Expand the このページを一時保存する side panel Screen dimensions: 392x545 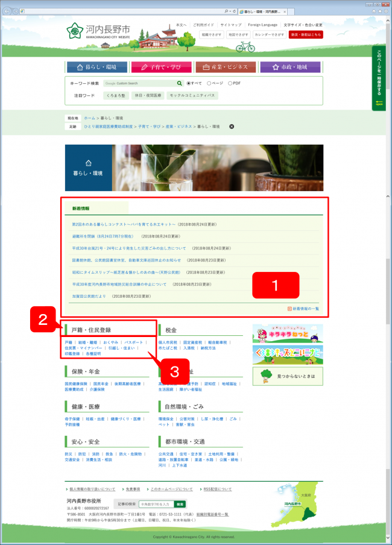pos(379,78)
